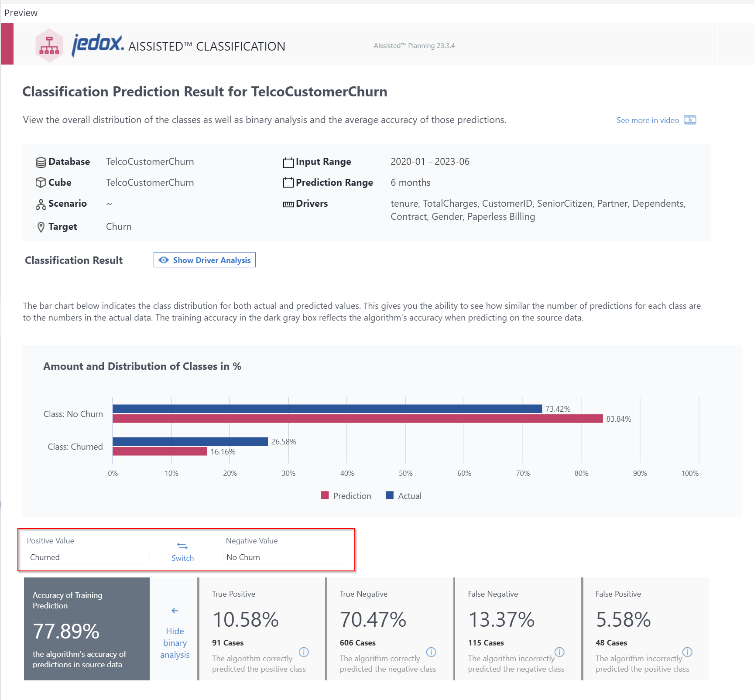Click the info icon in False Positive card
754x700 pixels.
click(x=687, y=652)
